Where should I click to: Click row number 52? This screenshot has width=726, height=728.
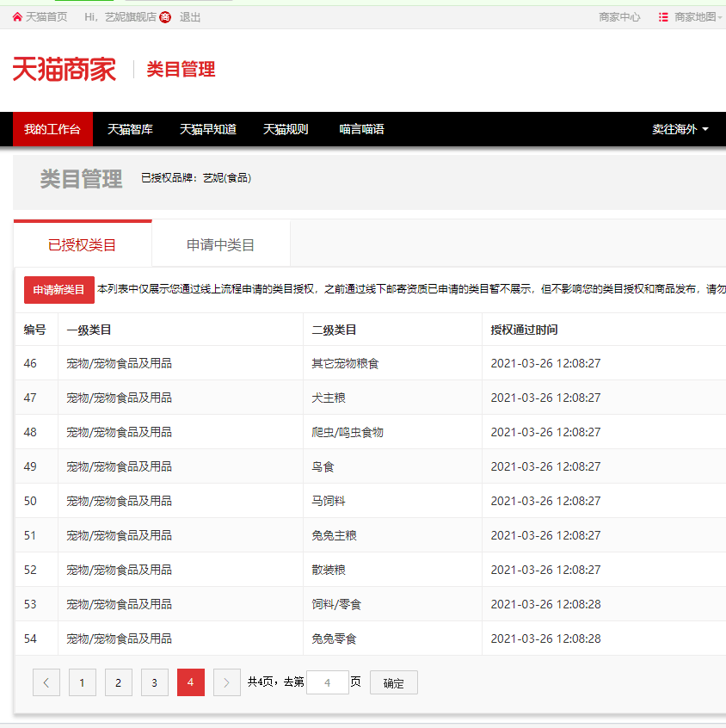pyautogui.click(x=30, y=570)
